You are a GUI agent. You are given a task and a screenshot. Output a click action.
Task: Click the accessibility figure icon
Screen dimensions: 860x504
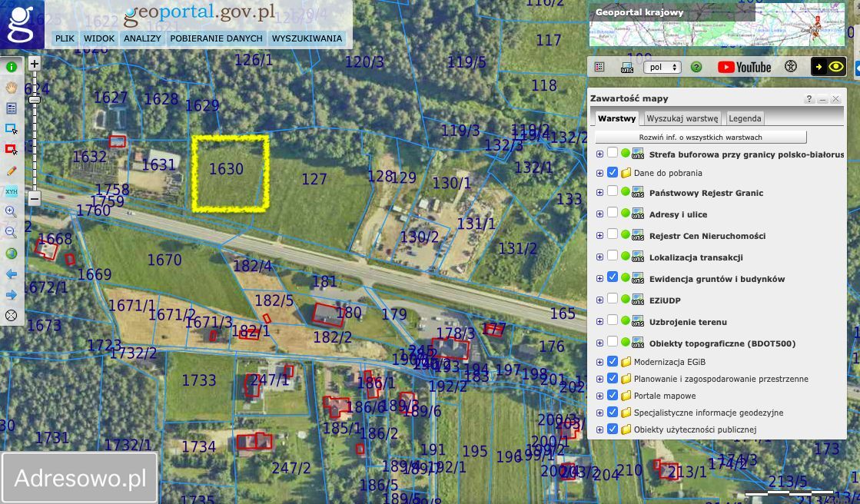coord(790,66)
